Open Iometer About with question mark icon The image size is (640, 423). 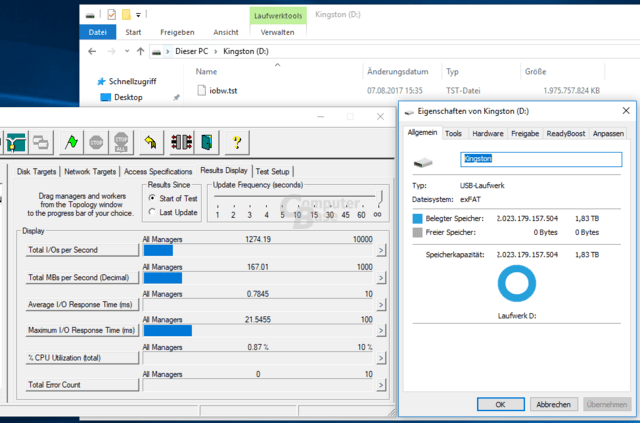(237, 142)
